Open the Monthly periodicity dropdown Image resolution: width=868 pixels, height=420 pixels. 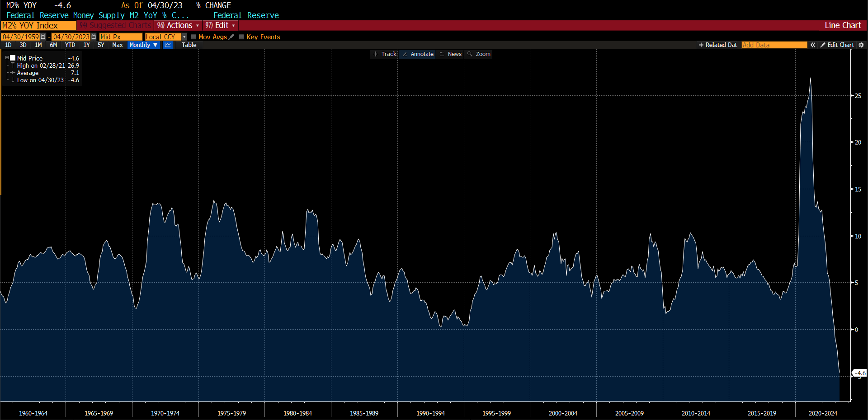coord(143,45)
